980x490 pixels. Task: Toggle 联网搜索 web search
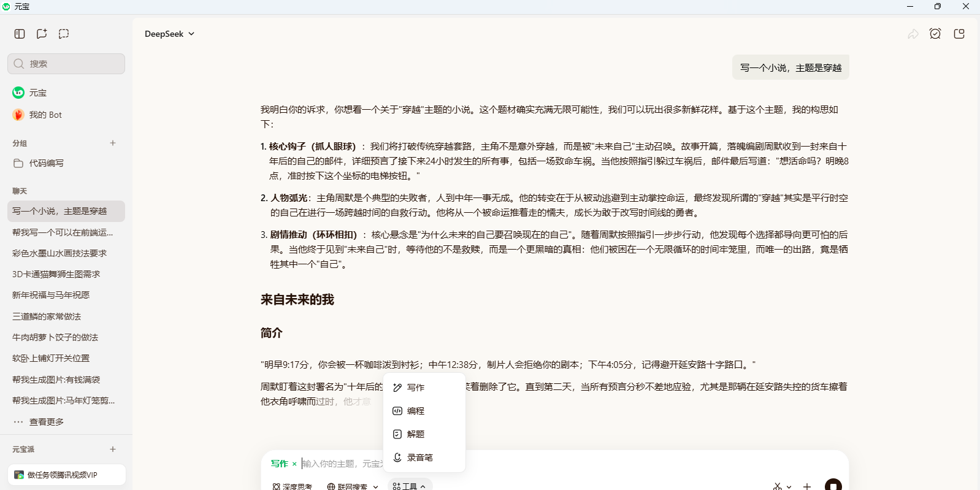(347, 486)
